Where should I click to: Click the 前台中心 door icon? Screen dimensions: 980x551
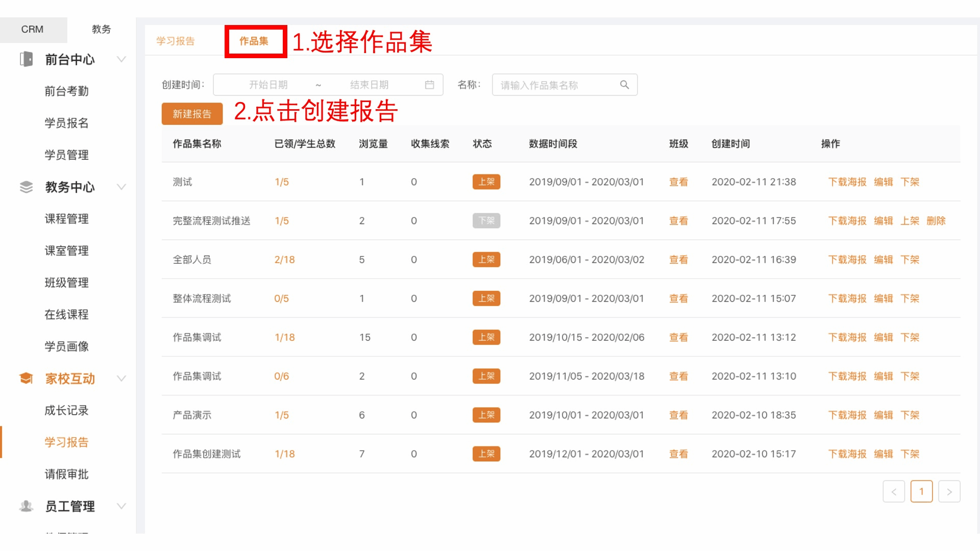[x=26, y=59]
